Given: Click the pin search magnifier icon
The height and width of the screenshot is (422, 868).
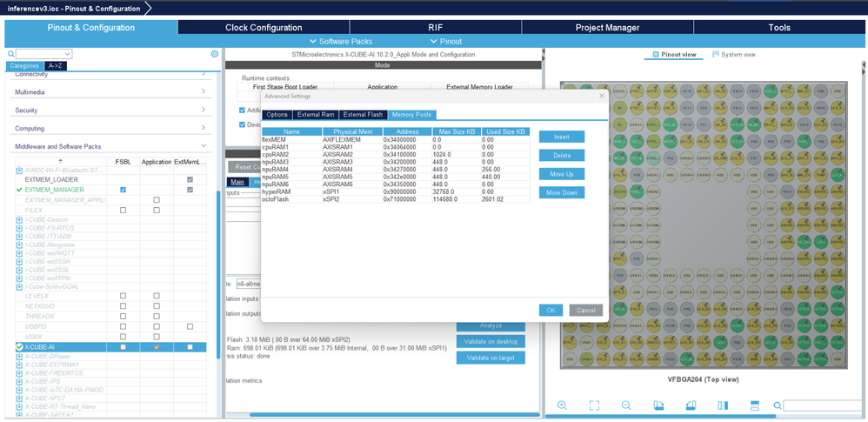Looking at the screenshot, I should coord(778,406).
